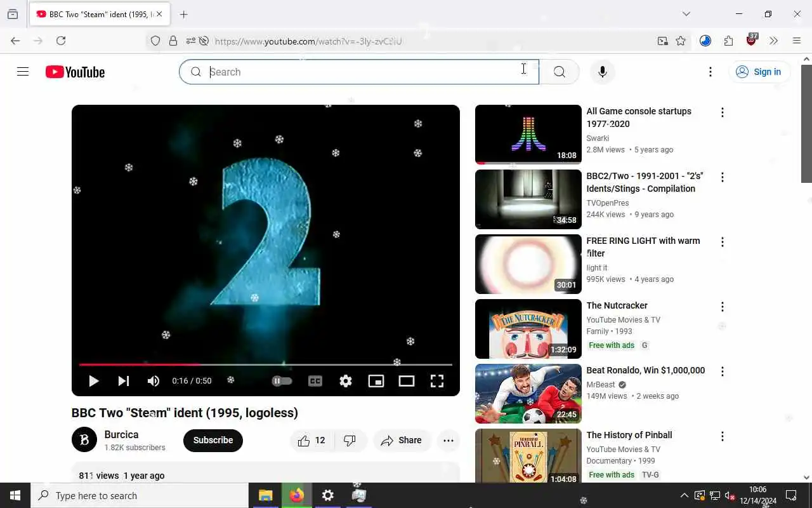This screenshot has width=812, height=508.
Task: Open Firefox application menu
Action: pos(797,41)
